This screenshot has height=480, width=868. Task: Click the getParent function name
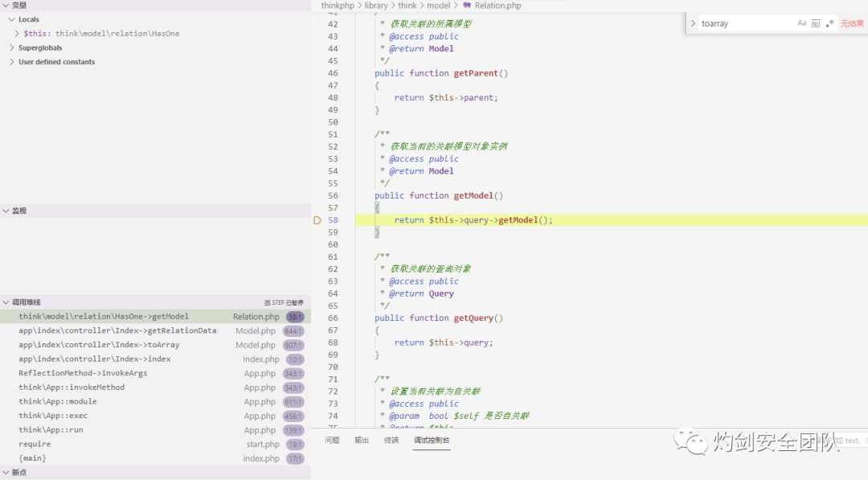tap(476, 73)
